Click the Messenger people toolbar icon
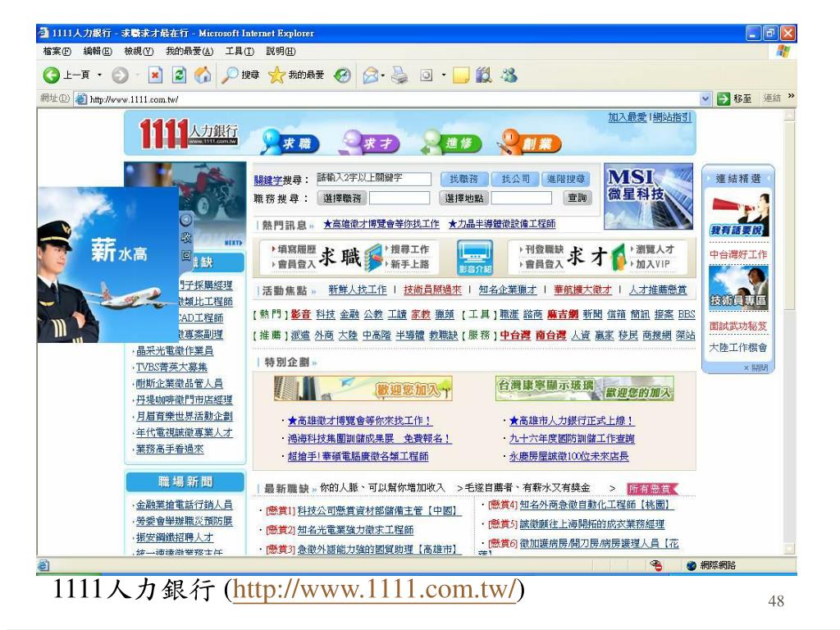Screen dimensions: 840x630 point(509,75)
